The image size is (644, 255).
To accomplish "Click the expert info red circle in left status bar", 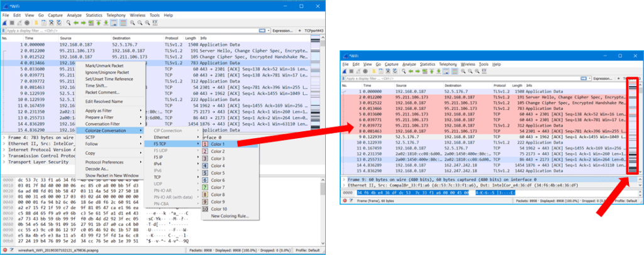I will pos(5,250).
